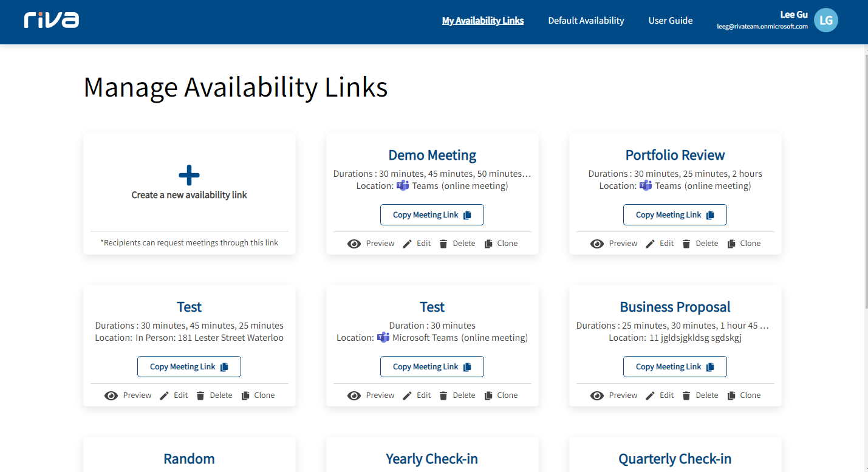Click the pencil Edit icon on Demo Meeting

tap(407, 244)
